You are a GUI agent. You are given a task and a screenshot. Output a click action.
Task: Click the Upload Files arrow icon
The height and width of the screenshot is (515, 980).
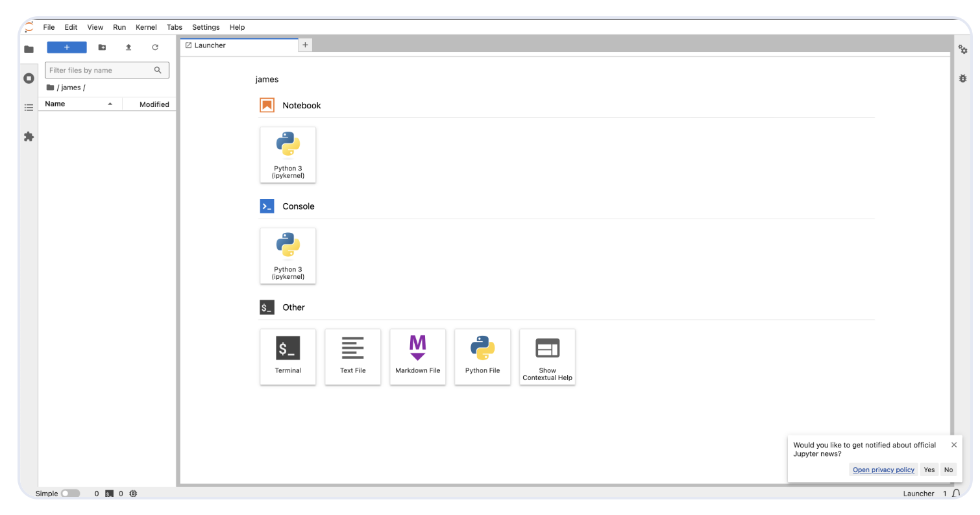coord(129,47)
